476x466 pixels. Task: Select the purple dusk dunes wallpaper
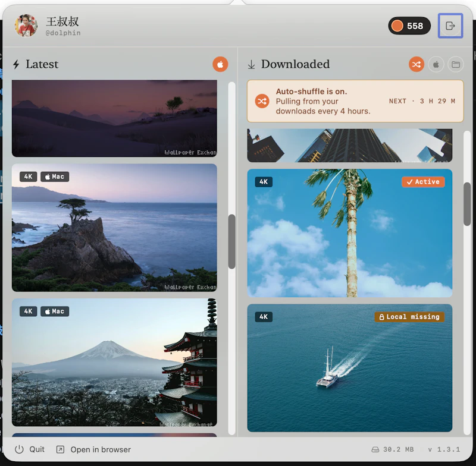coord(114,118)
